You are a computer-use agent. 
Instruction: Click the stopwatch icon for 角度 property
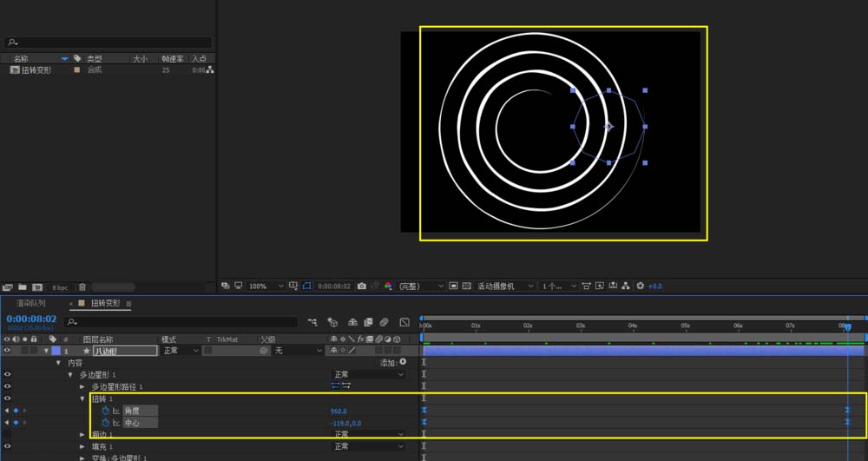coord(106,411)
